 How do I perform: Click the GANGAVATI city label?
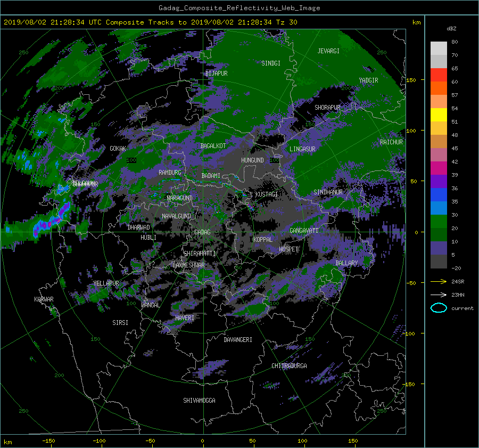(x=304, y=231)
